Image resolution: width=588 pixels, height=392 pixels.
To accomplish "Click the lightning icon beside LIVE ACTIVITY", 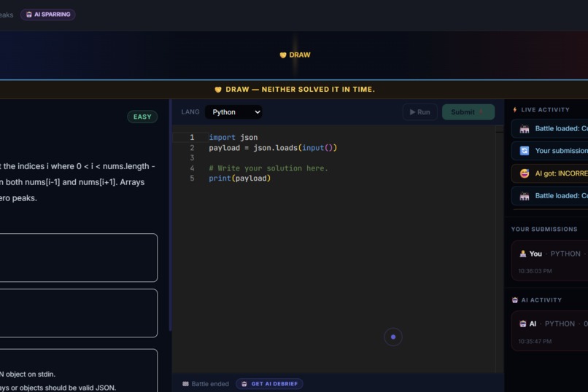I will pyautogui.click(x=515, y=110).
